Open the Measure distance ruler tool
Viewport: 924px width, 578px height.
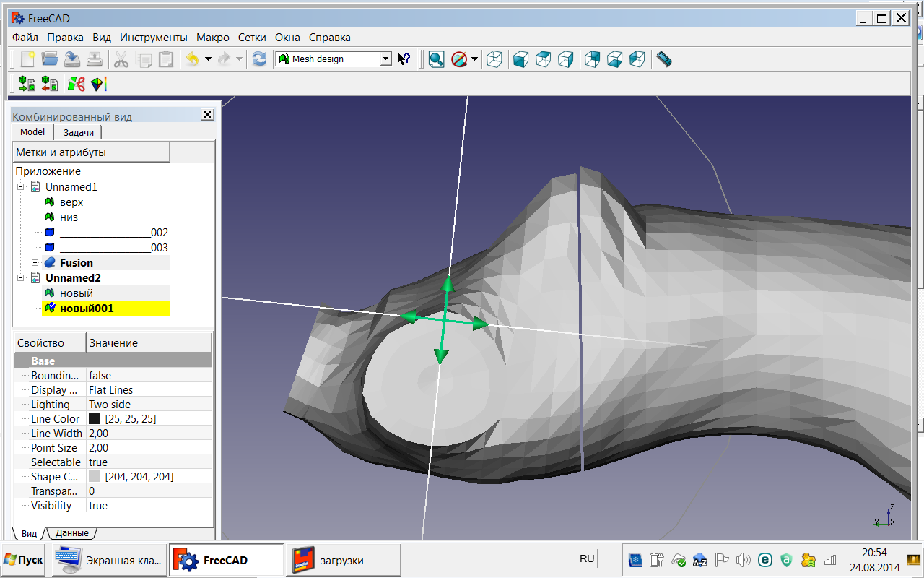click(664, 59)
